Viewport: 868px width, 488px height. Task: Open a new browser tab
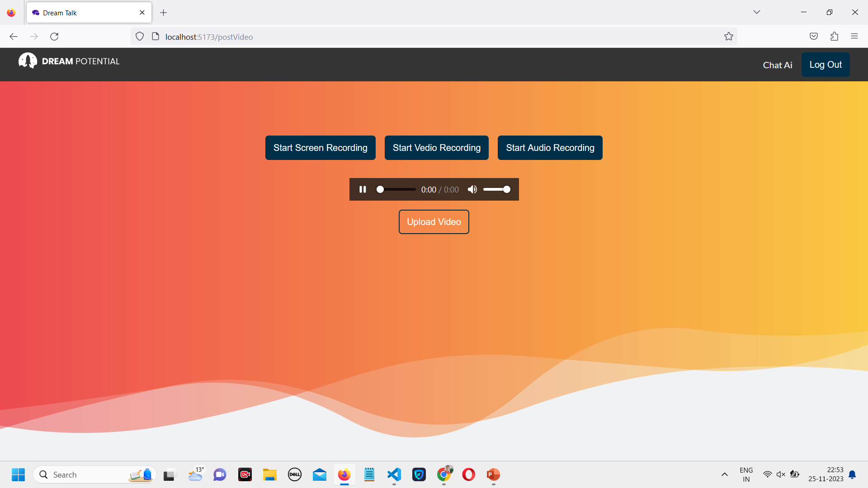coord(164,13)
